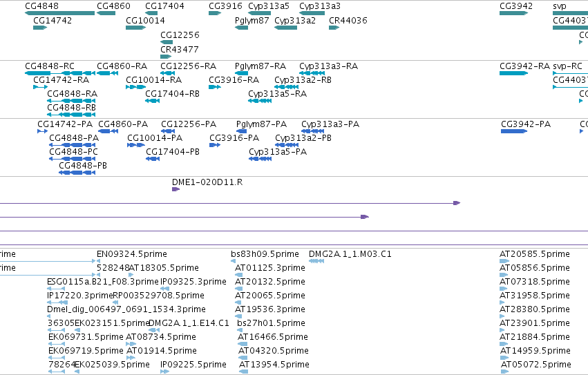Click EST AT20585.5prime label
The height and width of the screenshot is (375, 588).
pyautogui.click(x=535, y=254)
